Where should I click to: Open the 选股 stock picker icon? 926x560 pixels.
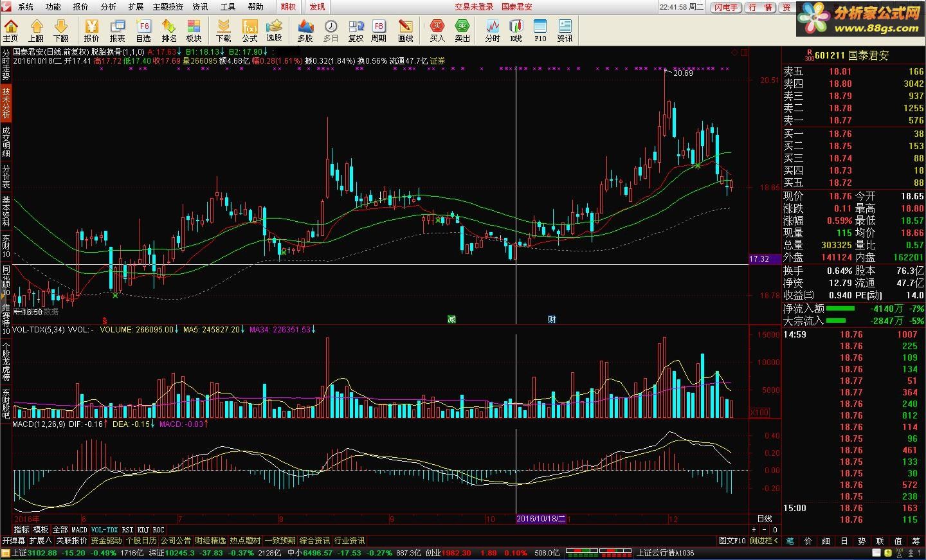[275, 30]
